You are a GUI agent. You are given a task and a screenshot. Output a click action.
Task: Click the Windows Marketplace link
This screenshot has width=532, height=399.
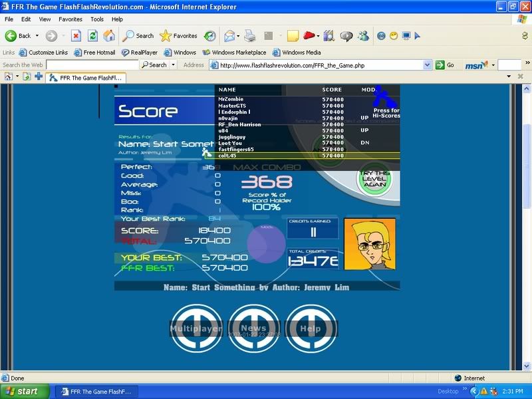235,53
